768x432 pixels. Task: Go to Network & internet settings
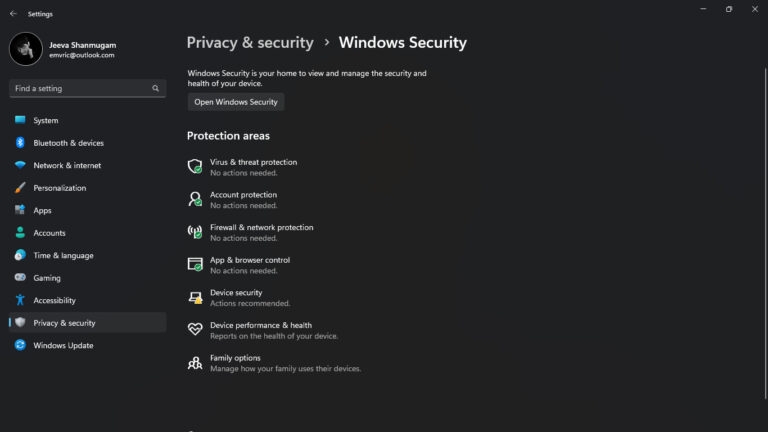tap(67, 165)
